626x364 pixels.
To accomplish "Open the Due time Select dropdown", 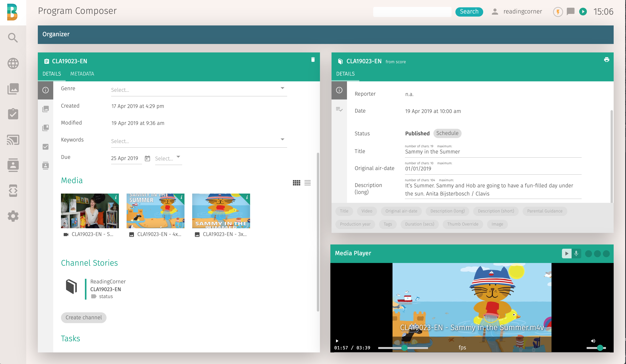I will coord(168,158).
